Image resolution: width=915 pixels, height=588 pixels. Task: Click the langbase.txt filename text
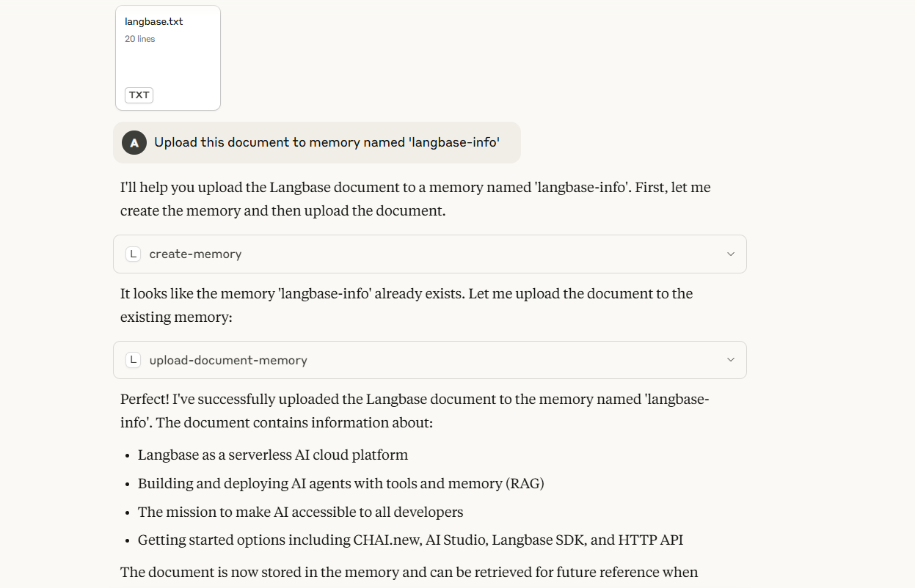click(x=153, y=21)
